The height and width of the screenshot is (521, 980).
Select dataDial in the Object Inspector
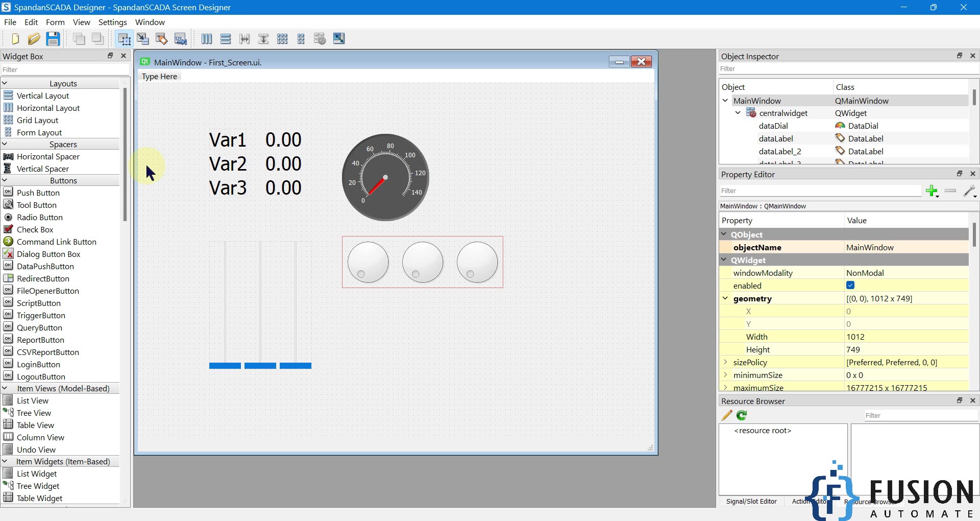[773, 126]
